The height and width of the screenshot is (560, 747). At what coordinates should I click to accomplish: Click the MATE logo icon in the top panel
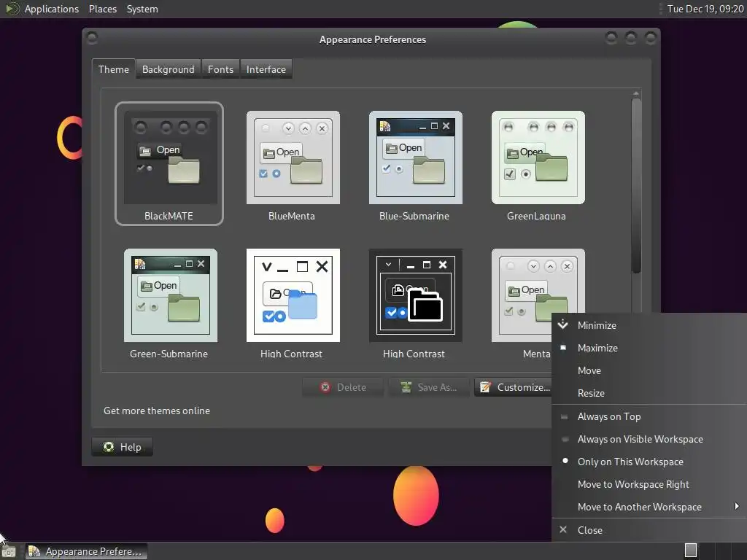point(12,9)
